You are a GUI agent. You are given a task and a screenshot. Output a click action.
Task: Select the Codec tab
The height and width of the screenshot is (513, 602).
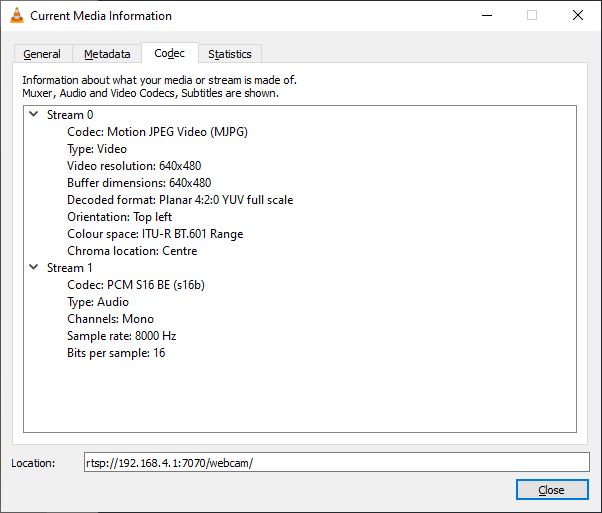[x=169, y=53]
